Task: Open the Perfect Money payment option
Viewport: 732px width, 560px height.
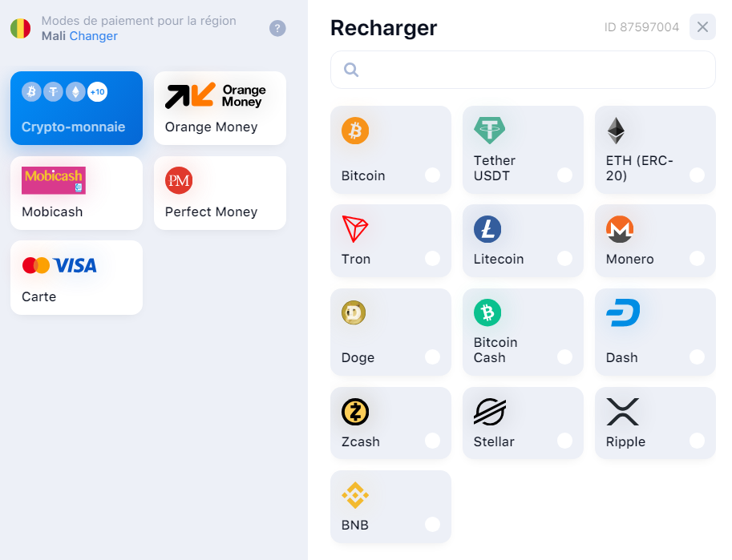Action: 220,193
